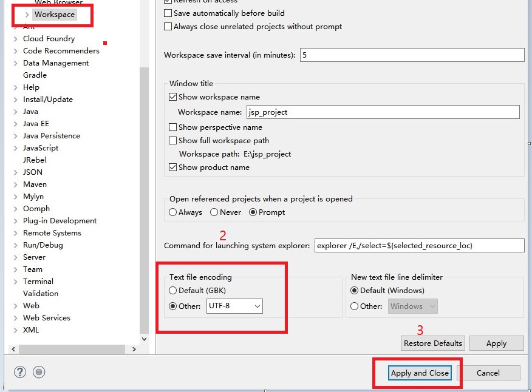Open JSON preferences entry
Image resolution: width=532 pixels, height=392 pixels.
tap(33, 172)
